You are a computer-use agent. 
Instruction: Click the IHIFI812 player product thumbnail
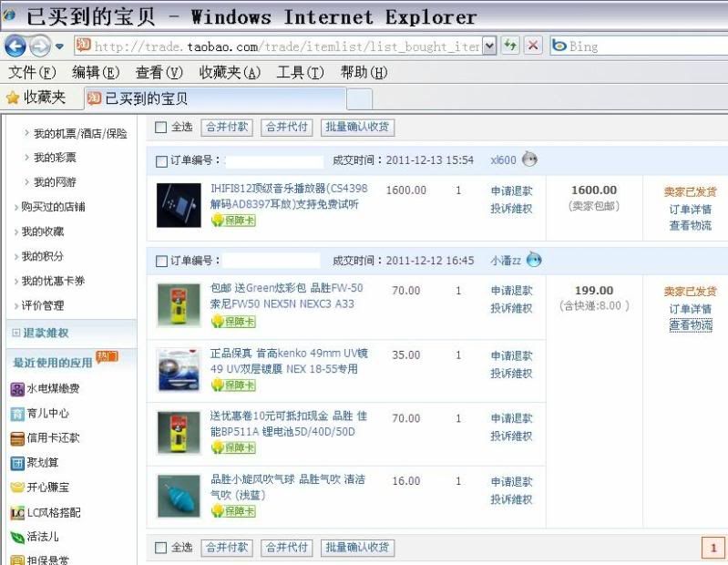[178, 205]
